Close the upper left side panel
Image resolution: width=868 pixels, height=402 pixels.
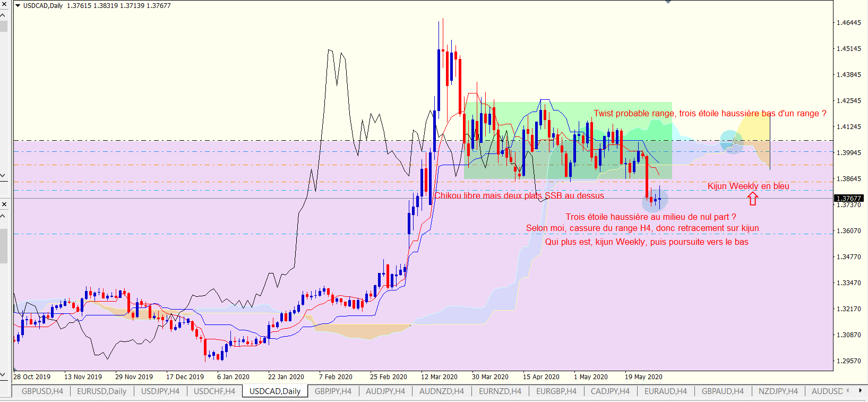click(4, 3)
